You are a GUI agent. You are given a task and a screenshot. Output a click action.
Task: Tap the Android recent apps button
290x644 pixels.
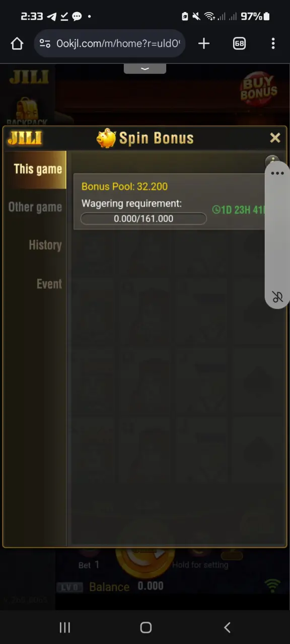[65, 627]
